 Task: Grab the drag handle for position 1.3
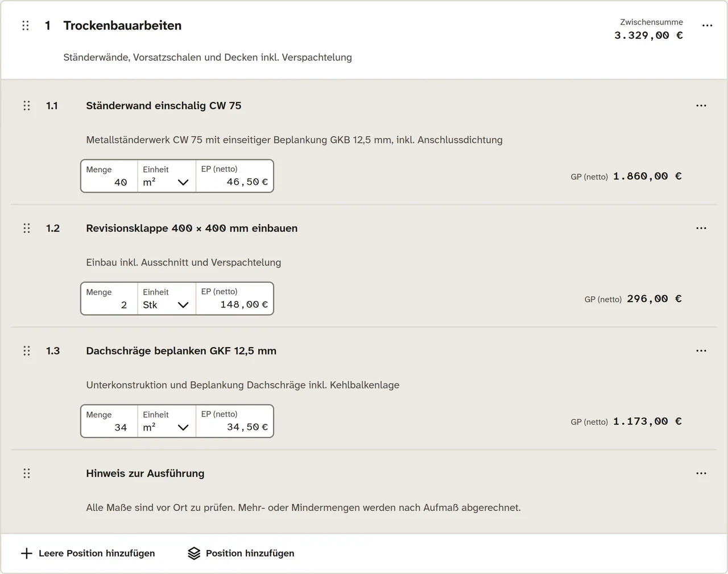[27, 351]
